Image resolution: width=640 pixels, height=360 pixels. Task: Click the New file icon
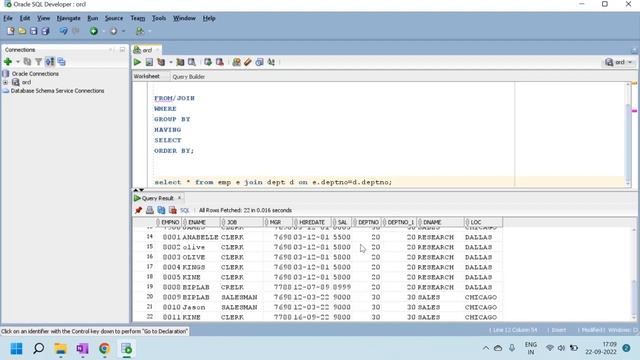pyautogui.click(x=11, y=31)
